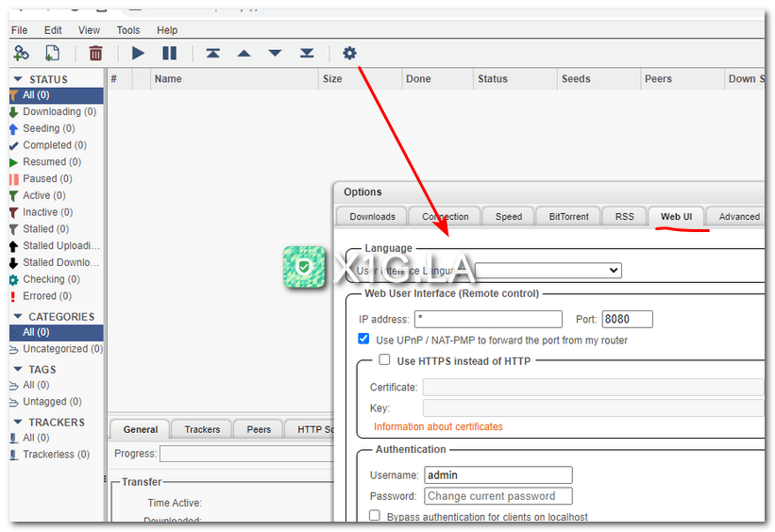The width and height of the screenshot is (775, 532).
Task: Select the Stalled Downloading filter
Action: pyautogui.click(x=56, y=263)
